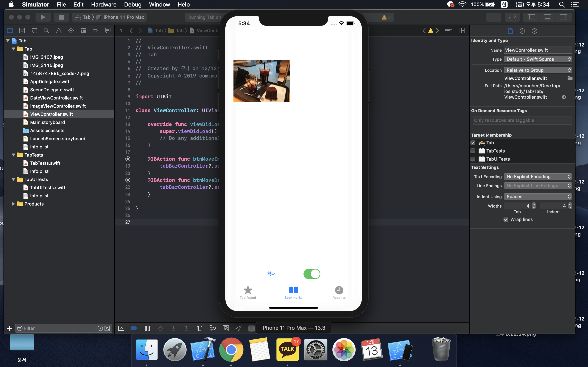
Task: Toggle the green switch in the simulator
Action: tap(312, 274)
